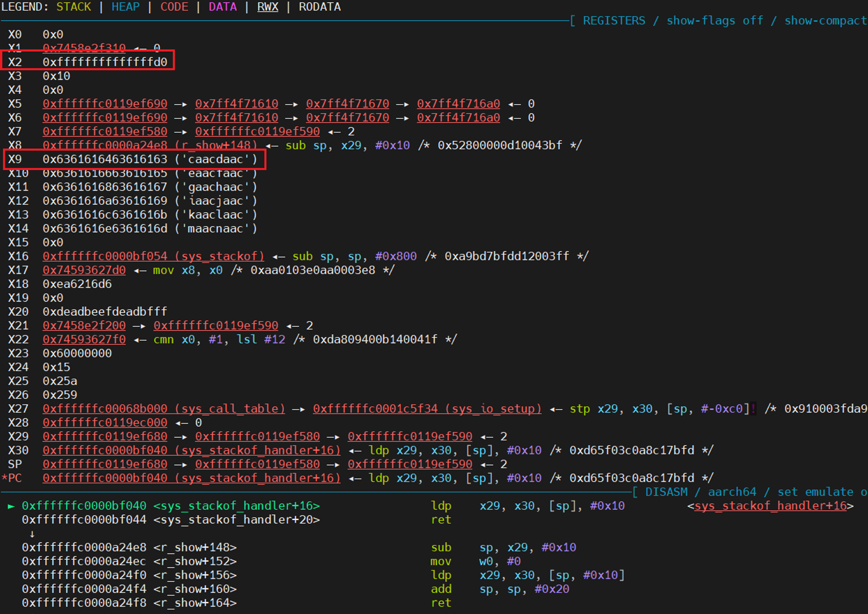
Task: Click the STACK label in the legend
Action: click(x=74, y=7)
